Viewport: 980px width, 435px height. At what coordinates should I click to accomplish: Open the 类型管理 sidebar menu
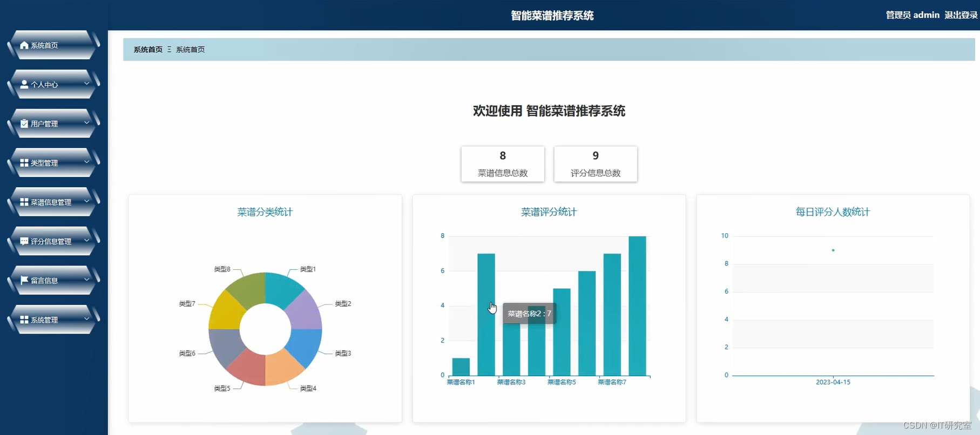click(54, 162)
